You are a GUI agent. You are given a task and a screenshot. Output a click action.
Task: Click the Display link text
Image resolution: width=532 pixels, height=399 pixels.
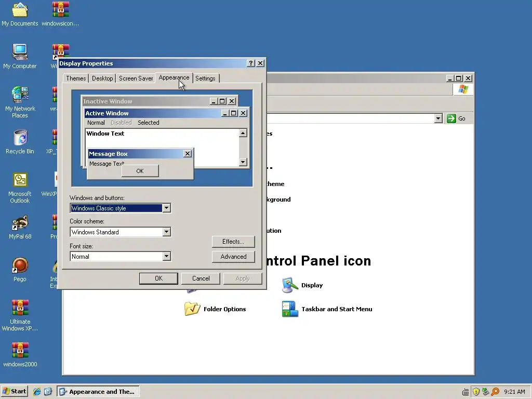click(x=312, y=285)
